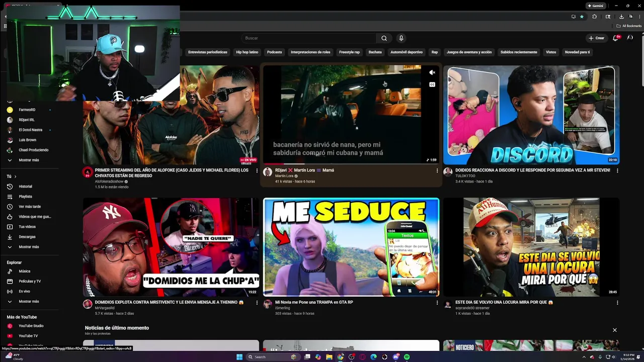Select Podcasts filter chip
Screen dimensions: 644x362
tap(274, 52)
